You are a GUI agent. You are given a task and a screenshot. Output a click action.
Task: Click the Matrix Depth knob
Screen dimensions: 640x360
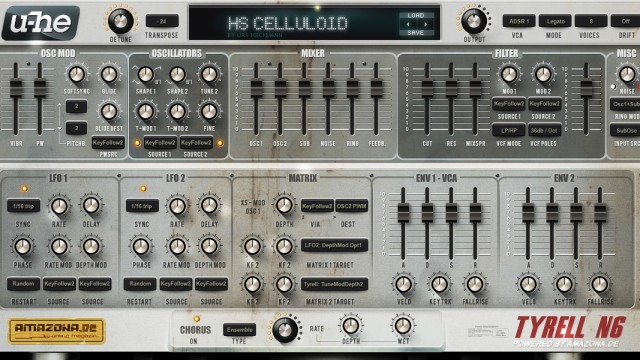point(284,205)
